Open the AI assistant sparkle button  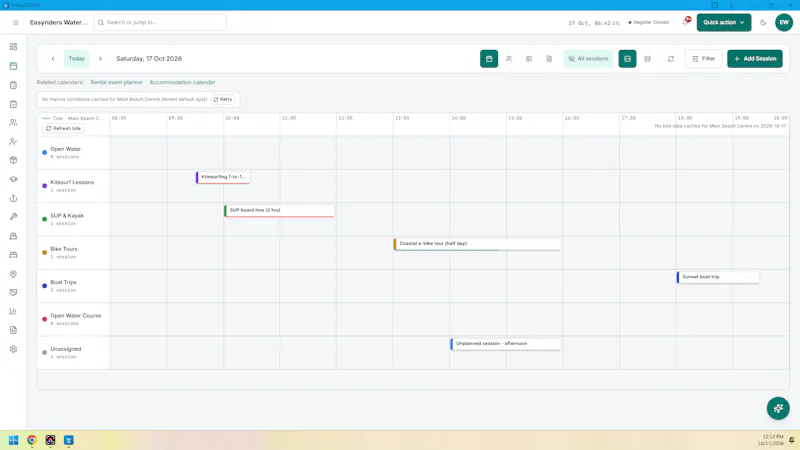pos(778,408)
